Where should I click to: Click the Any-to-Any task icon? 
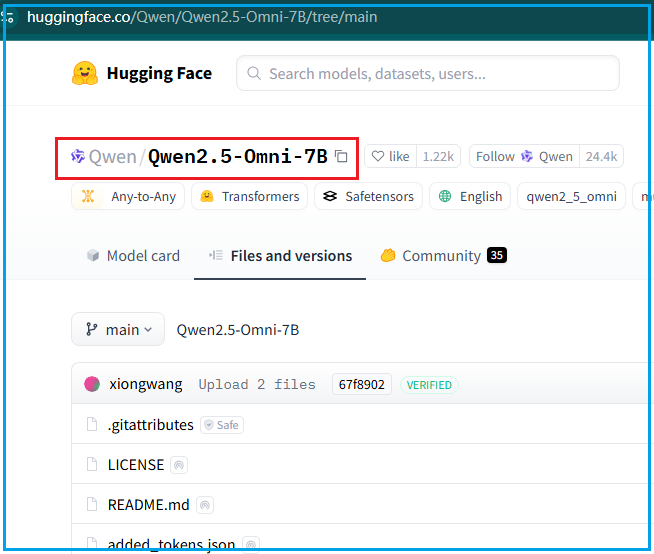coord(88,196)
